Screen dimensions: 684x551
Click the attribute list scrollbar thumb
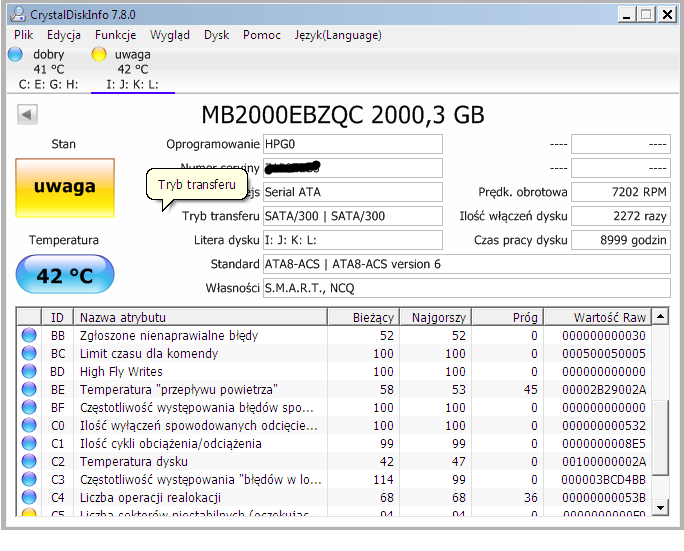point(660,438)
